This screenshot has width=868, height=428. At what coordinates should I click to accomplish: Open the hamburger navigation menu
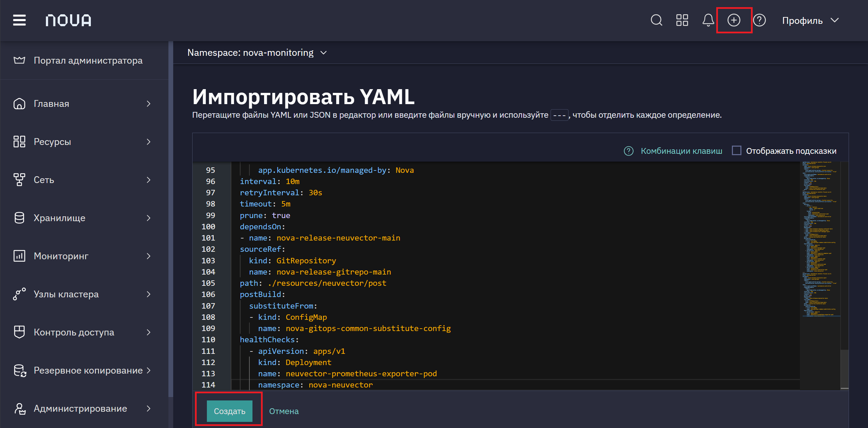[19, 20]
